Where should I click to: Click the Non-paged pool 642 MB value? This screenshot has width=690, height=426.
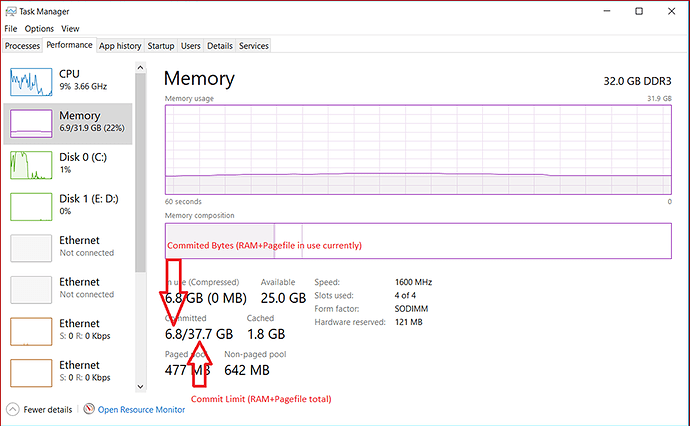click(x=246, y=370)
